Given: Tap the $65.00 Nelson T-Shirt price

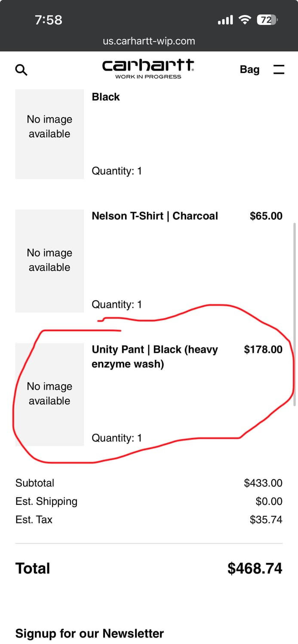Looking at the screenshot, I should click(266, 216).
